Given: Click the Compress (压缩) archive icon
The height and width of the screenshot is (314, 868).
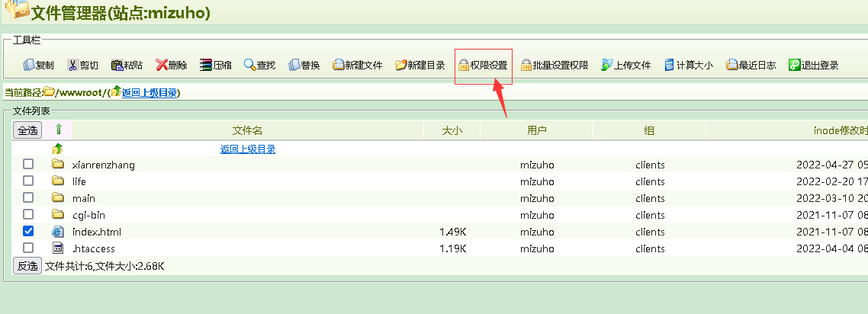Looking at the screenshot, I should [206, 66].
